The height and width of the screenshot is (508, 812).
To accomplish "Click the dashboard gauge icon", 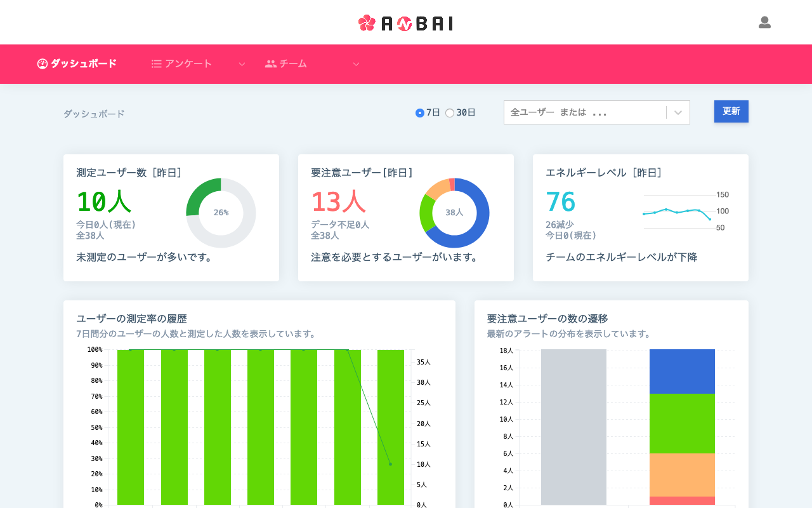I will [43, 63].
